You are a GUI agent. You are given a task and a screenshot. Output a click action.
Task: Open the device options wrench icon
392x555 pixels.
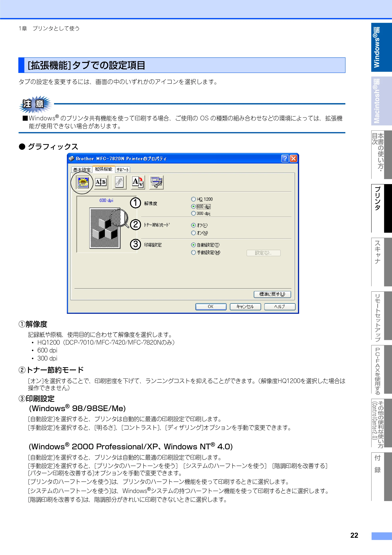click(x=156, y=182)
